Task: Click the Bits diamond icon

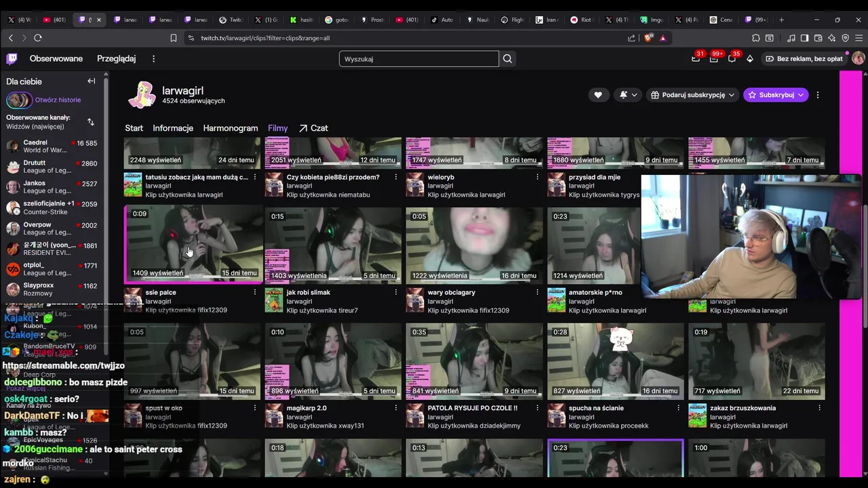Action: coord(749,59)
